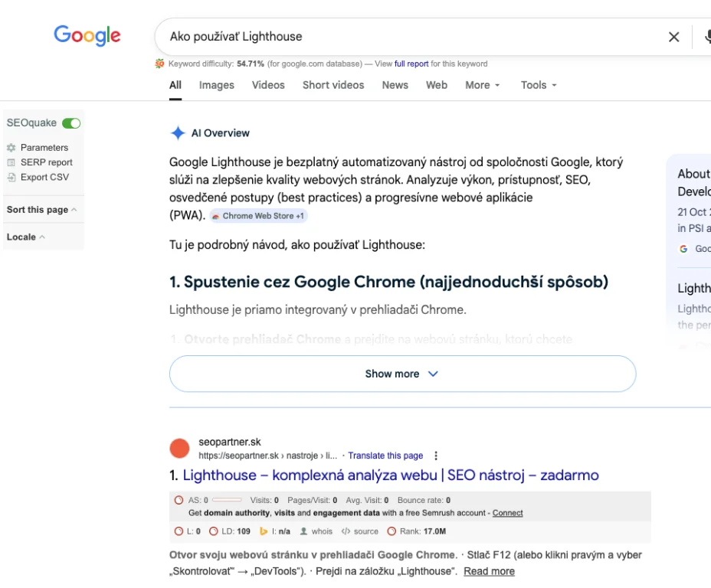711x588 pixels.
Task: Clear the search box with the X icon
Action: click(673, 37)
